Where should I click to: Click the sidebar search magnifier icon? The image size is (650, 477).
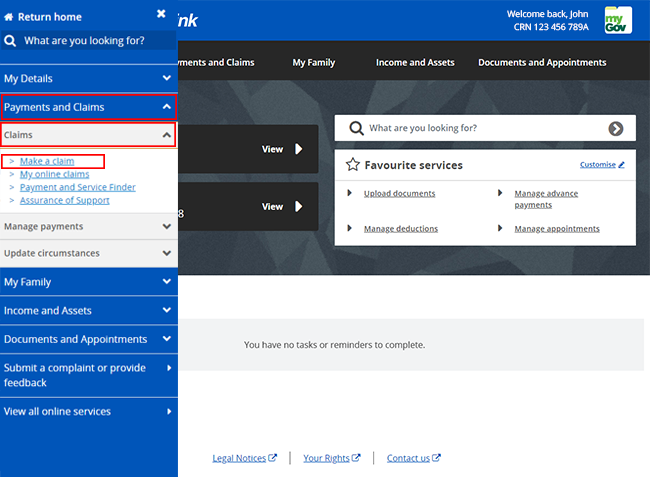point(10,41)
